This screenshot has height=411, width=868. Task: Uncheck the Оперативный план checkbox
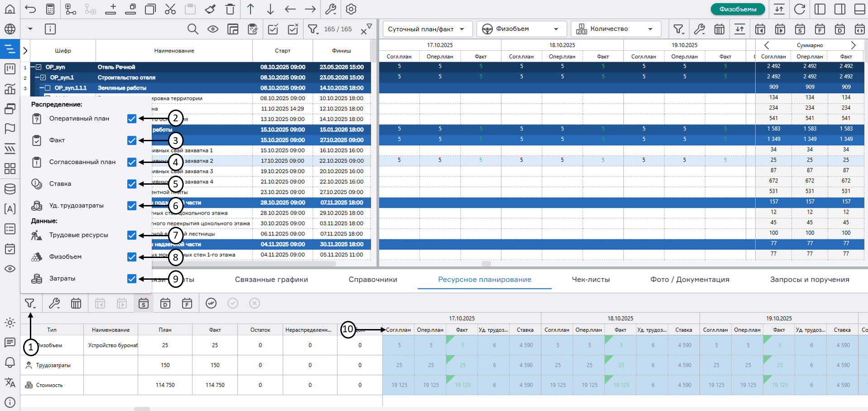click(x=132, y=119)
